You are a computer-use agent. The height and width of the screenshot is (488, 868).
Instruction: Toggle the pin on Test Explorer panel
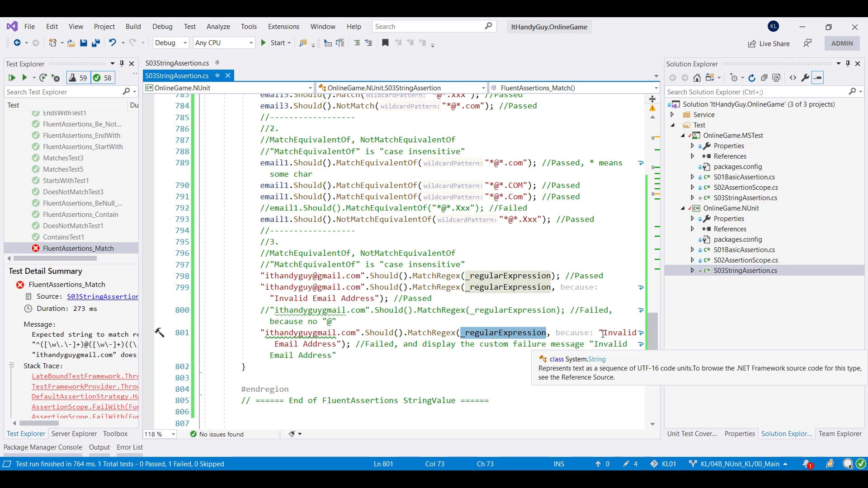(x=121, y=64)
